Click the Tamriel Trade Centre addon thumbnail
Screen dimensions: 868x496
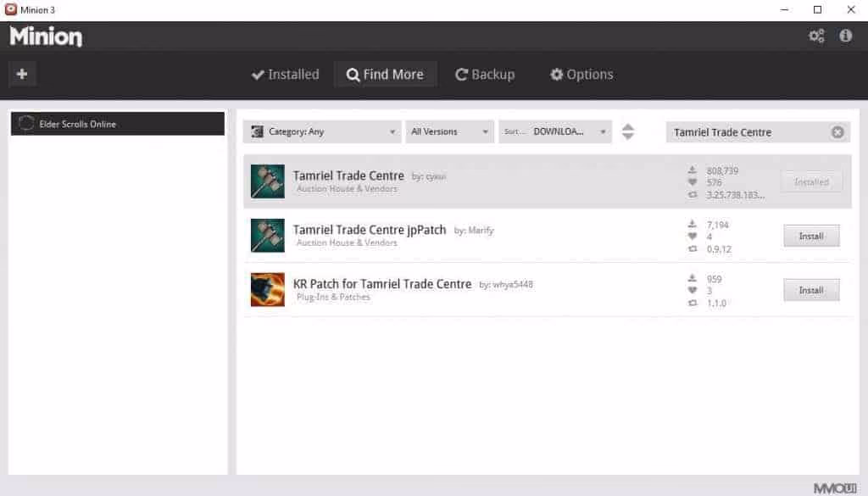pos(268,181)
